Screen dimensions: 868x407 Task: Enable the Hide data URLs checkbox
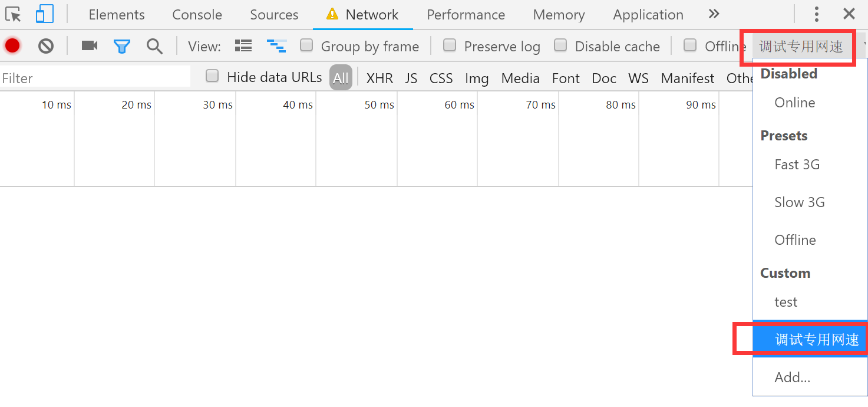tap(212, 76)
